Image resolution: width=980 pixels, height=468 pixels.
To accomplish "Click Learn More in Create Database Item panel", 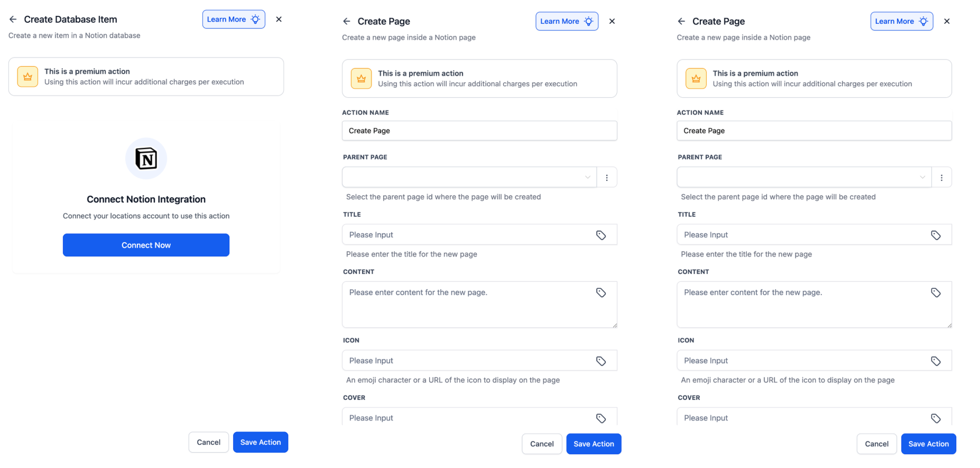I will pyautogui.click(x=233, y=20).
